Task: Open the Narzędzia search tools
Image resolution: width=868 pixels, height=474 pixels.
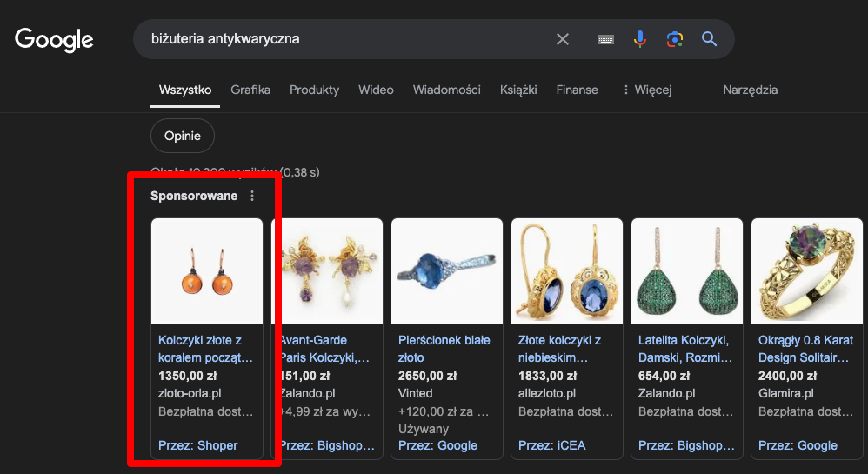Action: 750,90
